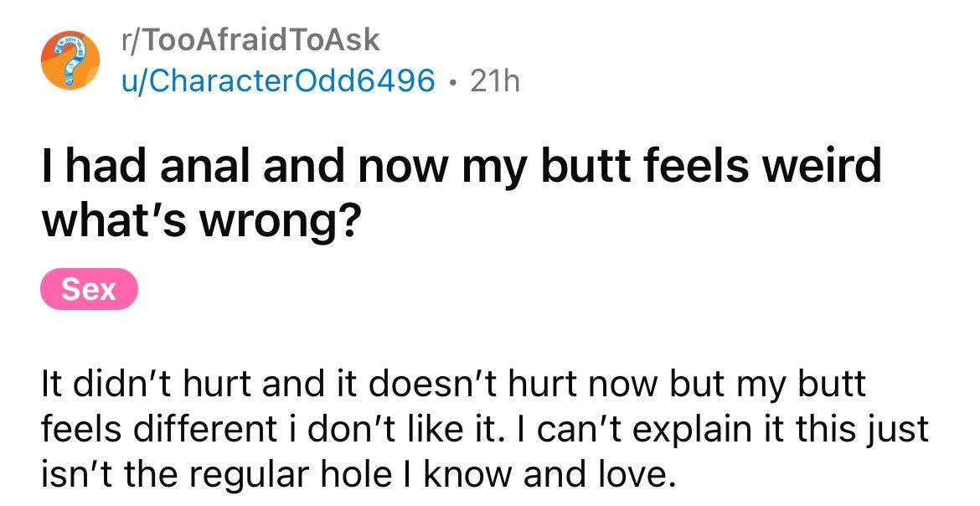Viewport: 980px width, 506px height.
Task: Open the u/CharacterOdd6496 user profile
Action: pyautogui.click(x=278, y=80)
